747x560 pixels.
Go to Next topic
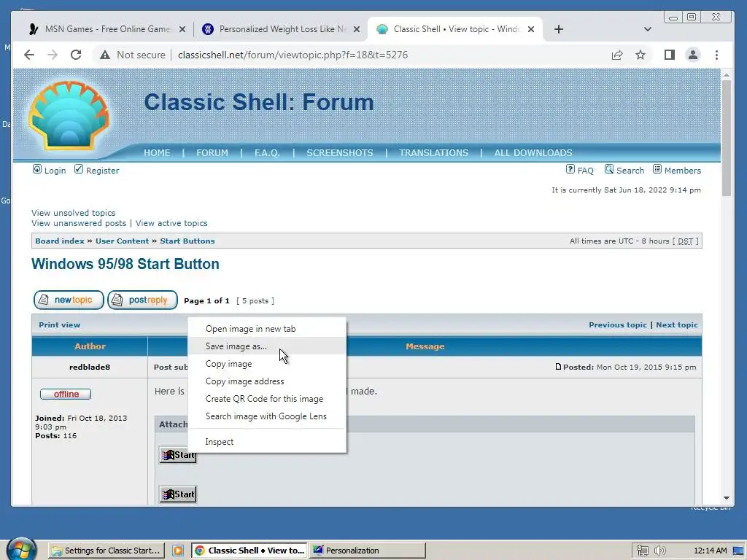(x=676, y=324)
